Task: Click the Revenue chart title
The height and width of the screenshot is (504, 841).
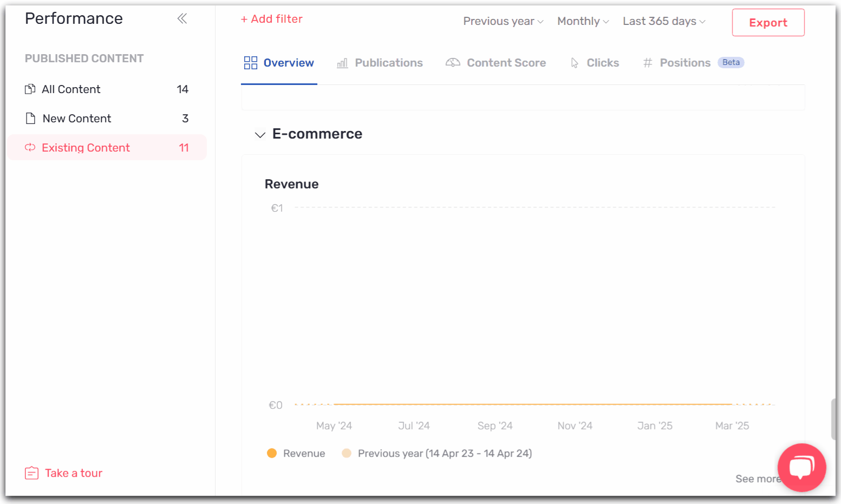Action: (x=291, y=184)
